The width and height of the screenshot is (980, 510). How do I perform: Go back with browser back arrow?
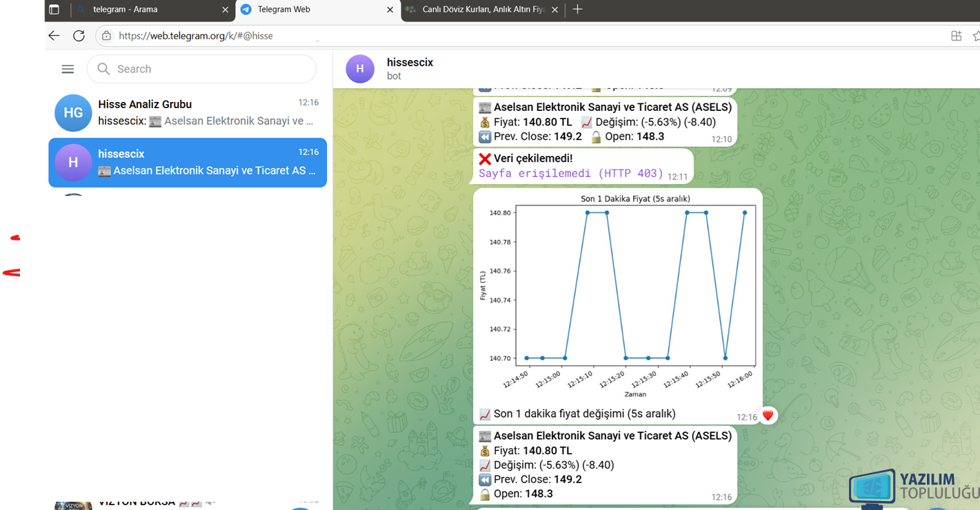click(x=54, y=36)
